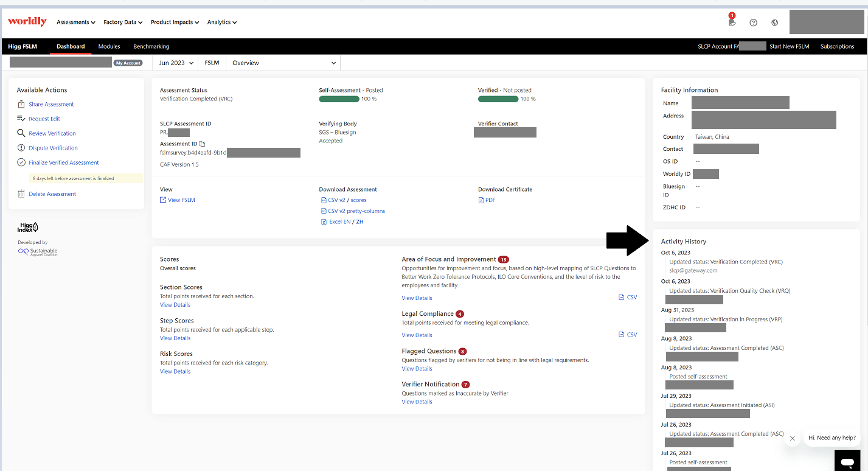868x471 pixels.
Task: Click the Verified progress bar
Action: (x=498, y=99)
